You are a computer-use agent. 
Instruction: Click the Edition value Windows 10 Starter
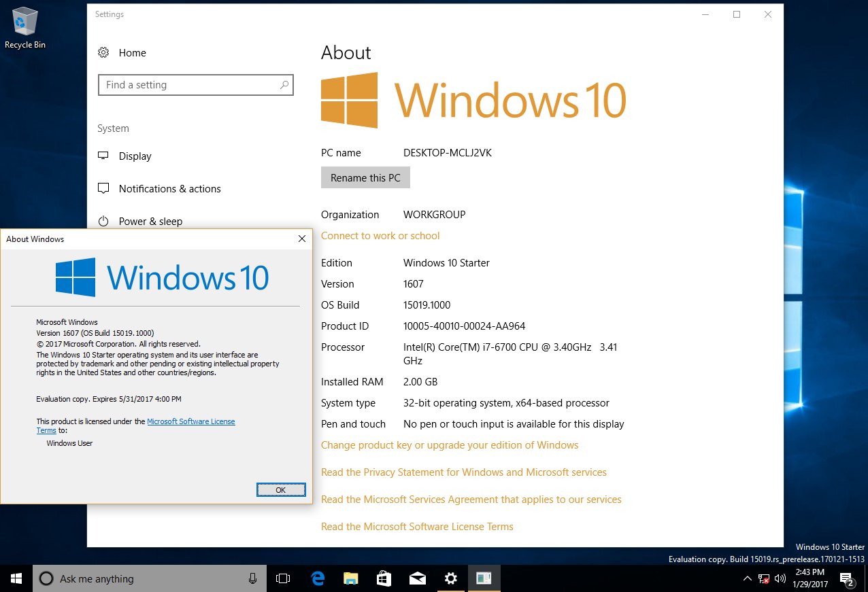pos(446,262)
